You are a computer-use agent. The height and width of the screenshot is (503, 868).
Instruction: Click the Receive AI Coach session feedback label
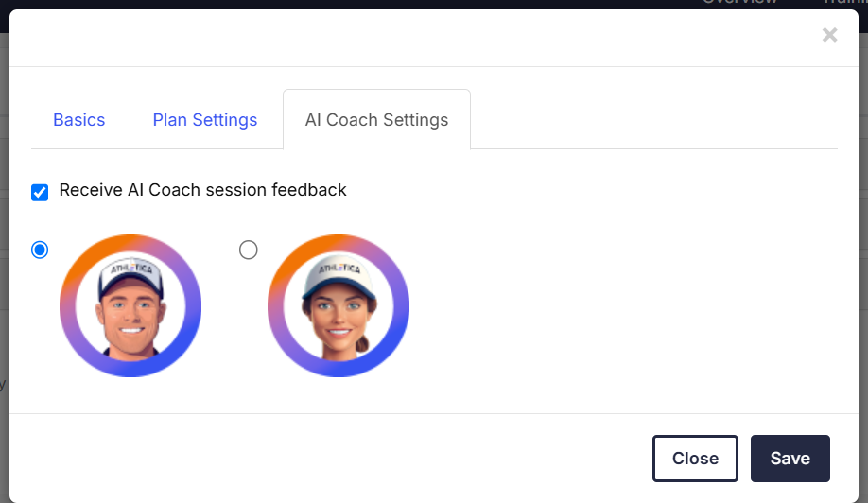click(x=202, y=190)
